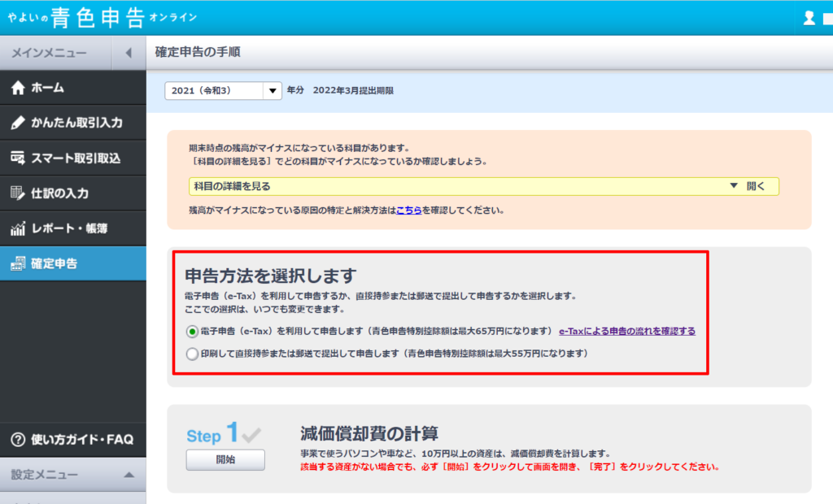Click the 確定申告の手順 page title

coord(198,52)
